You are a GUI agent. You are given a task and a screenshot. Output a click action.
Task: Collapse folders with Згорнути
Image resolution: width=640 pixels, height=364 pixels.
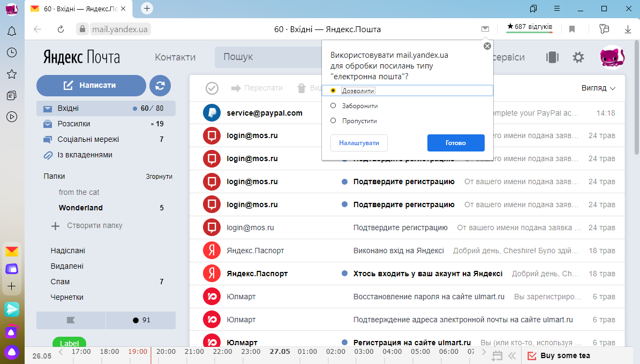pos(159,177)
